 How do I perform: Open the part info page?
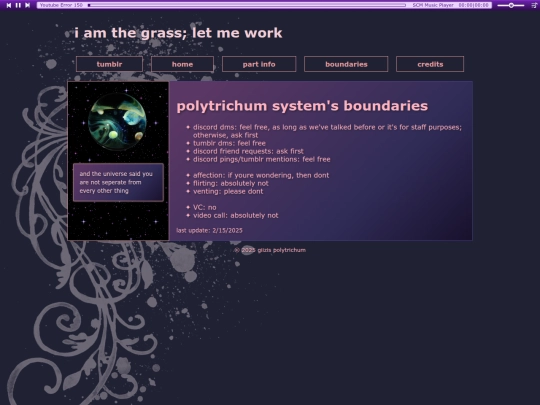coord(259,64)
